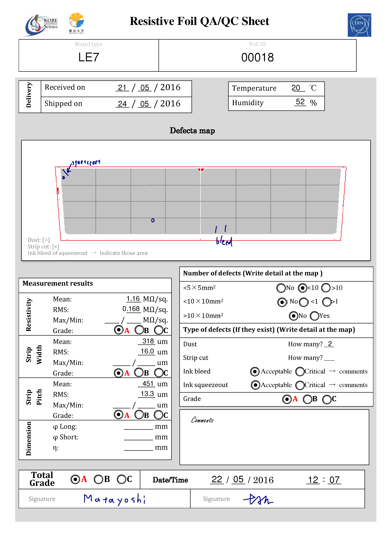Viewport: 392px width, 554px height.
Task: Click the University of Tokyo ginkgo logo
Action: coord(76,23)
